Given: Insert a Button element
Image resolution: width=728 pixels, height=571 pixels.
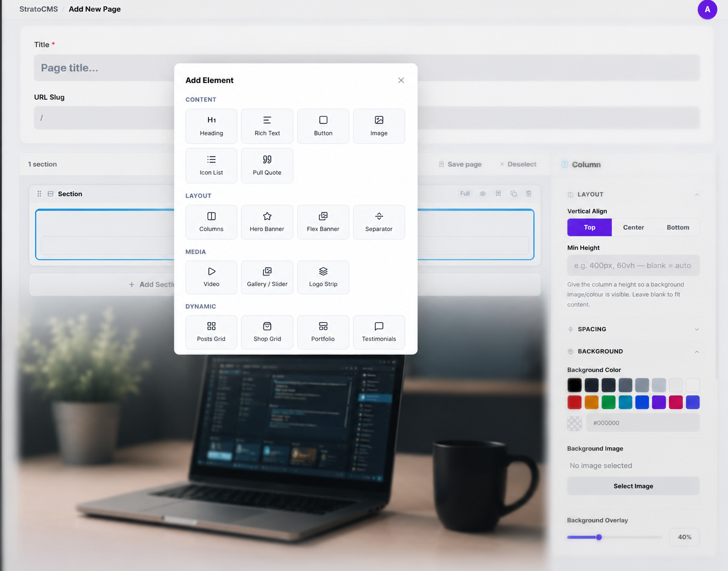Looking at the screenshot, I should 323,127.
